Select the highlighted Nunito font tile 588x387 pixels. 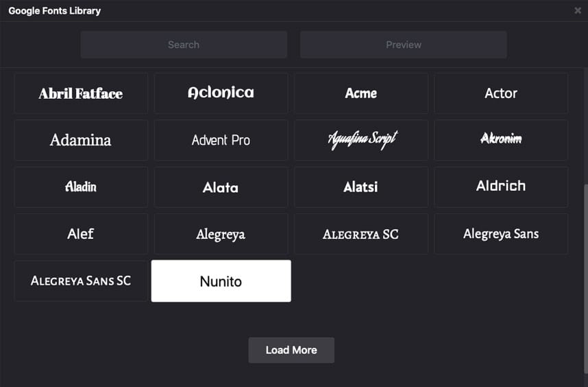(221, 281)
